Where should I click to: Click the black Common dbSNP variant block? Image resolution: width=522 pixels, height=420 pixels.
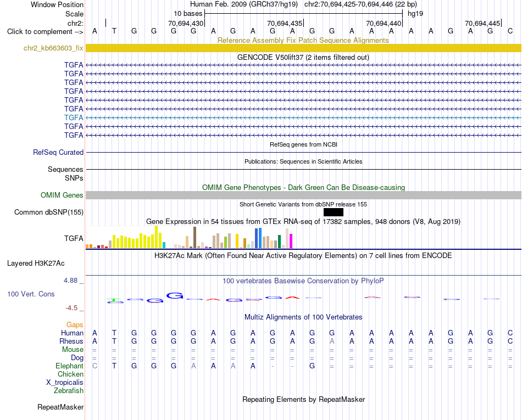click(x=333, y=212)
